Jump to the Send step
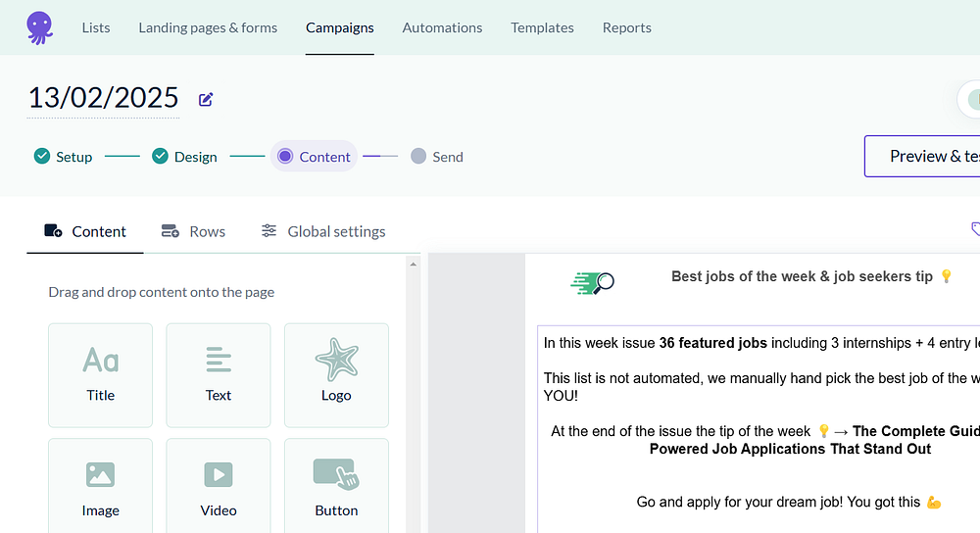The width and height of the screenshot is (980, 533). [x=437, y=157]
